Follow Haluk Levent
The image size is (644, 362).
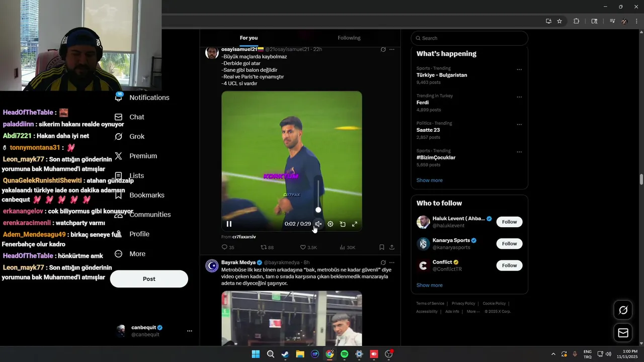(509, 222)
